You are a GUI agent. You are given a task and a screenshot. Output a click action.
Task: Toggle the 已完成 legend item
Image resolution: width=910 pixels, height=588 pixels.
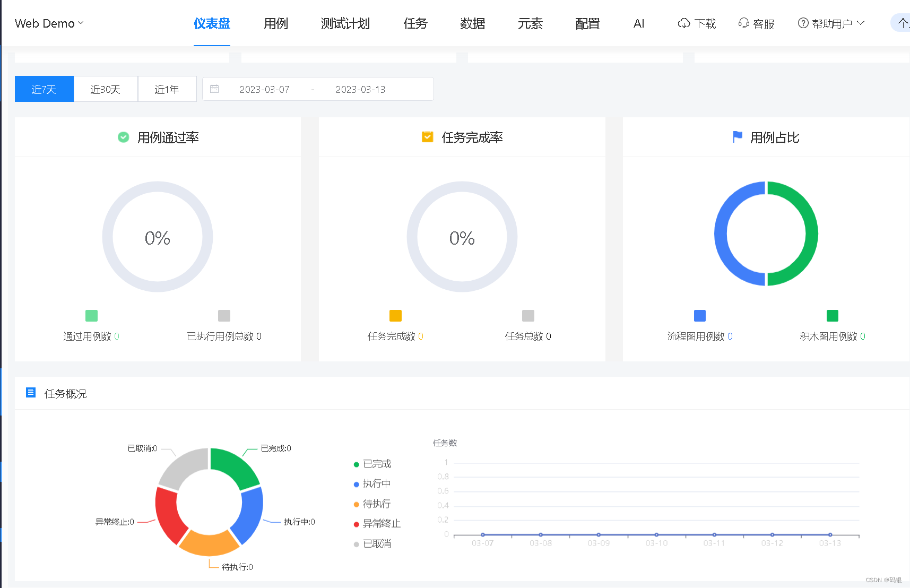[372, 464]
